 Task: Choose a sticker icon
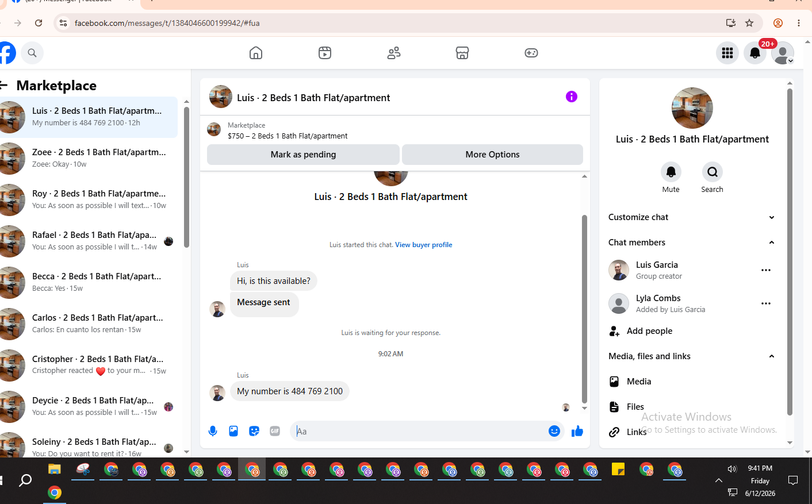[254, 431]
